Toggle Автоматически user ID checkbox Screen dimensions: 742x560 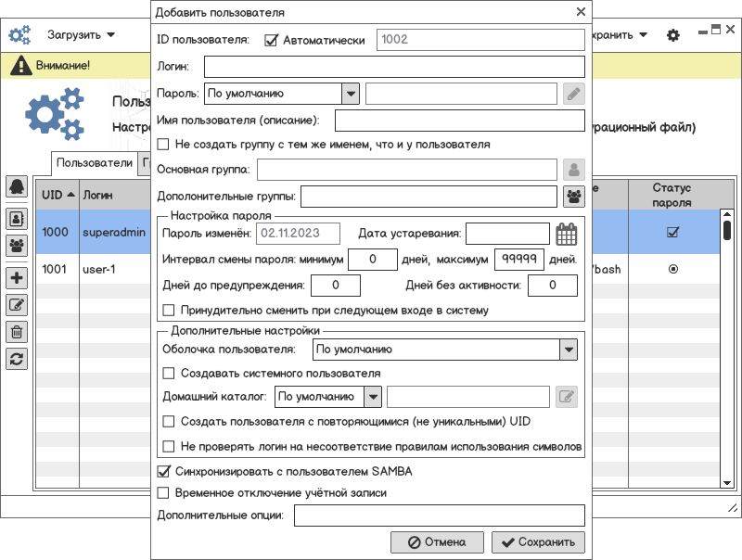click(x=271, y=40)
